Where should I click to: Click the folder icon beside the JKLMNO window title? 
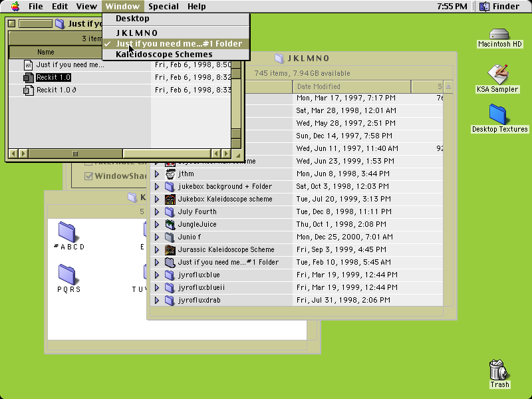279,59
